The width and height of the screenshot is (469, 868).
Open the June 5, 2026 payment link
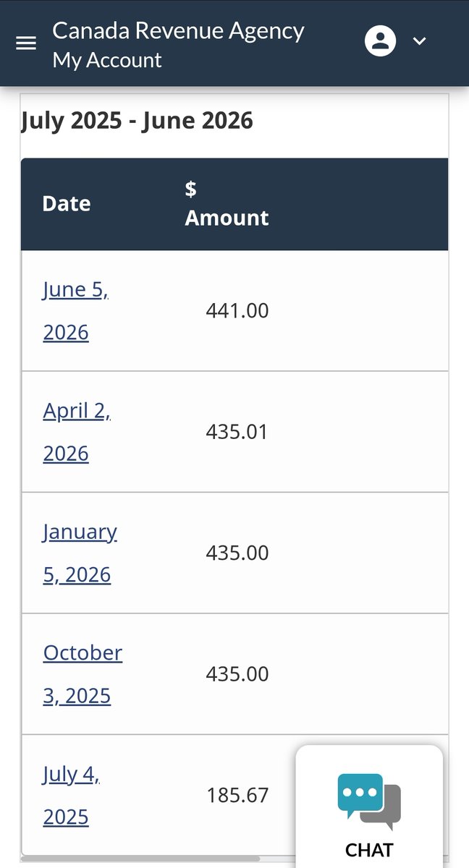point(76,310)
